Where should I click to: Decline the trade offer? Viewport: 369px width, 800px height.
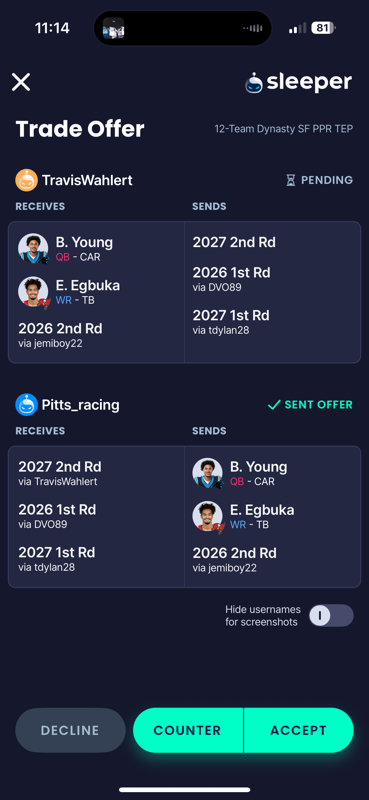coord(70,730)
